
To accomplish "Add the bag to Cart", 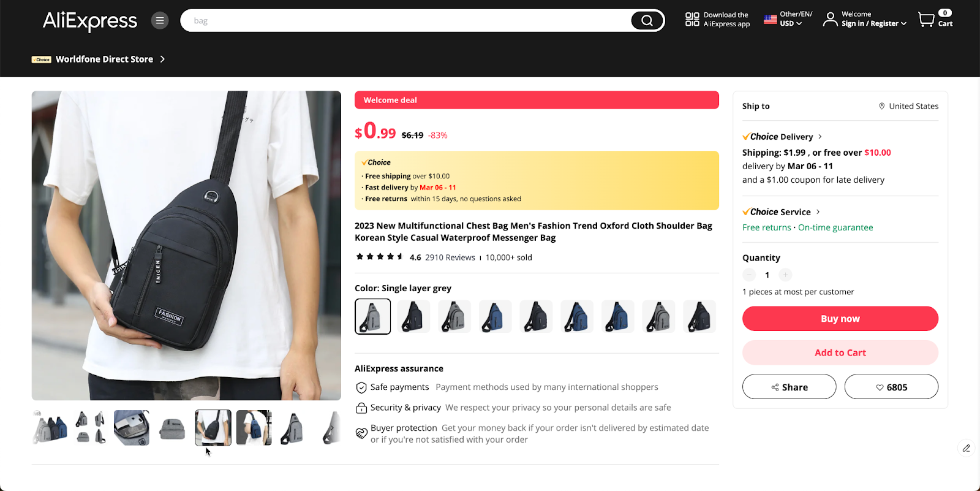I will 840,352.
